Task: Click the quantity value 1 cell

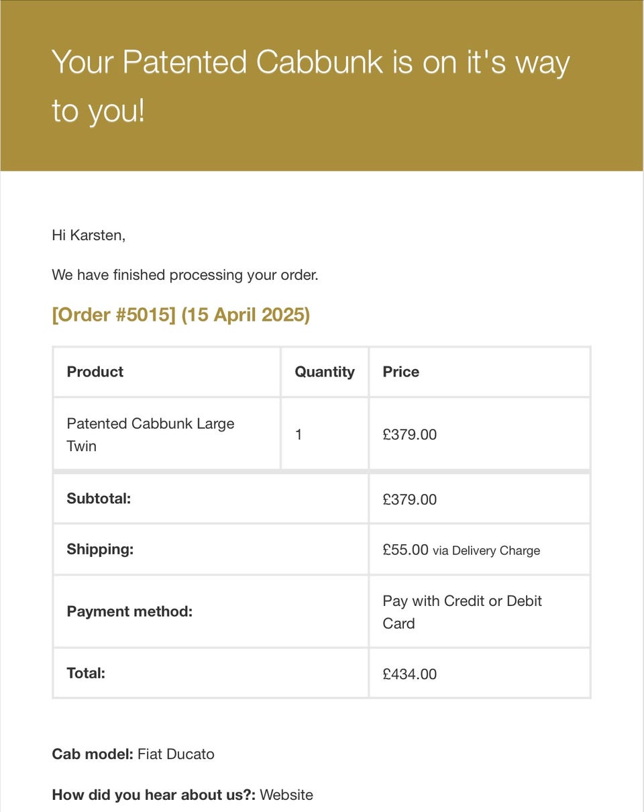Action: tap(299, 434)
